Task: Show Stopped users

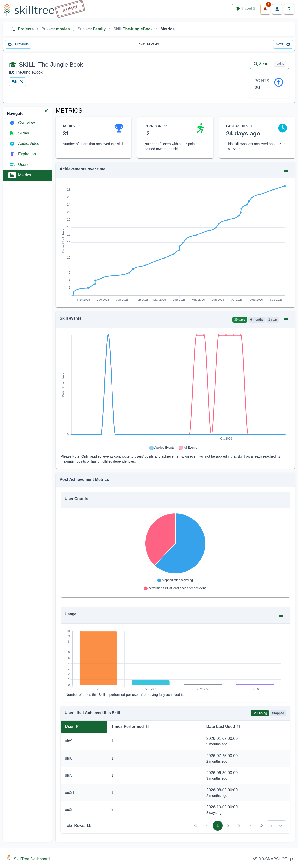Action: click(278, 713)
